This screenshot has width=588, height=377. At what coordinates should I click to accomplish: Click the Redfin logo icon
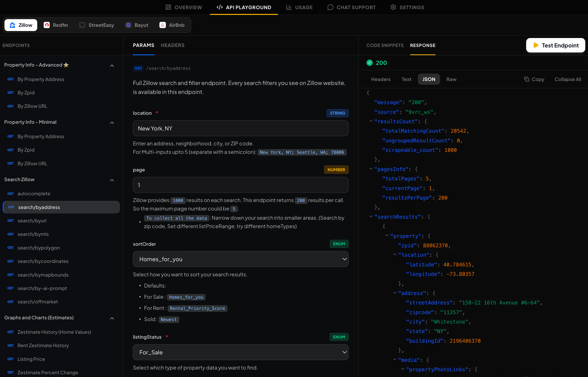coord(47,25)
